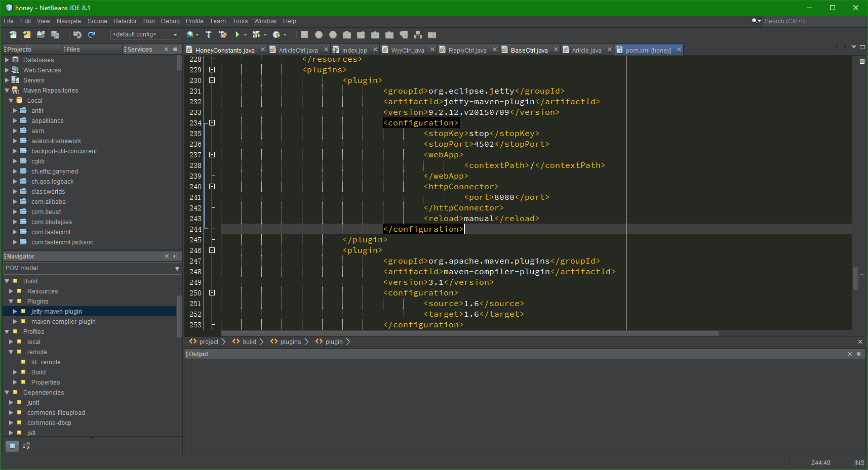The image size is (868, 470).
Task: Switch to the BaseCtrl.java tab
Action: (x=529, y=50)
